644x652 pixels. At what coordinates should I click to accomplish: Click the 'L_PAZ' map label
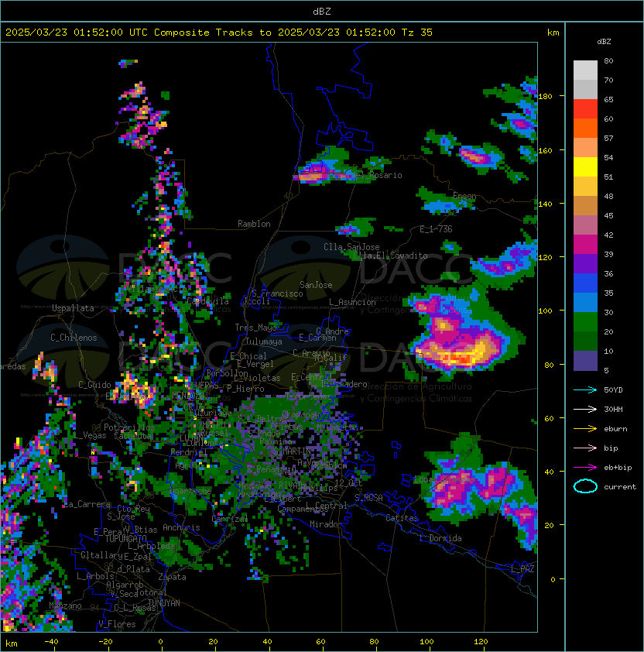coord(522,569)
